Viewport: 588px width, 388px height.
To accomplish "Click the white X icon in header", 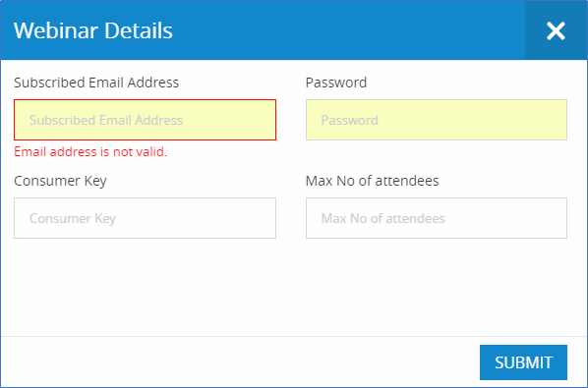I will click(x=557, y=30).
